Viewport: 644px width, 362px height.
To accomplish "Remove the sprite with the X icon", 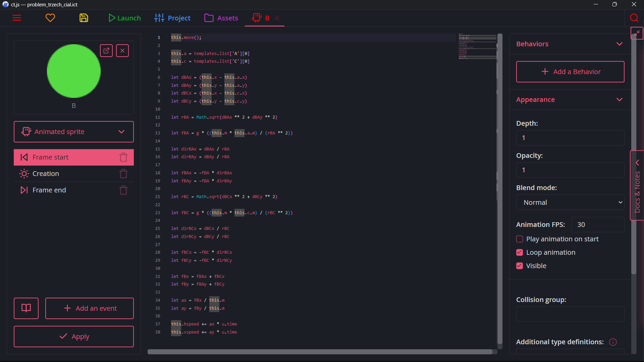I will [x=122, y=51].
